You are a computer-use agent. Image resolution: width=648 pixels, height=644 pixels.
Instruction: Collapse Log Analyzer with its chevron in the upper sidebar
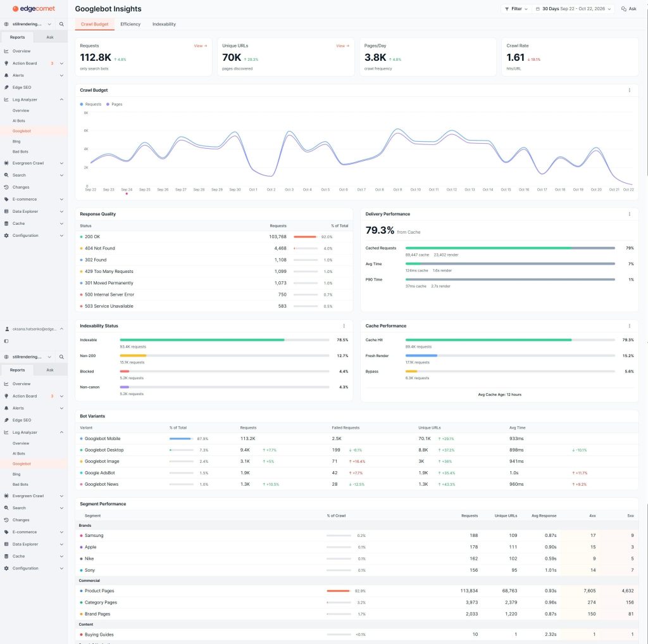pyautogui.click(x=61, y=99)
